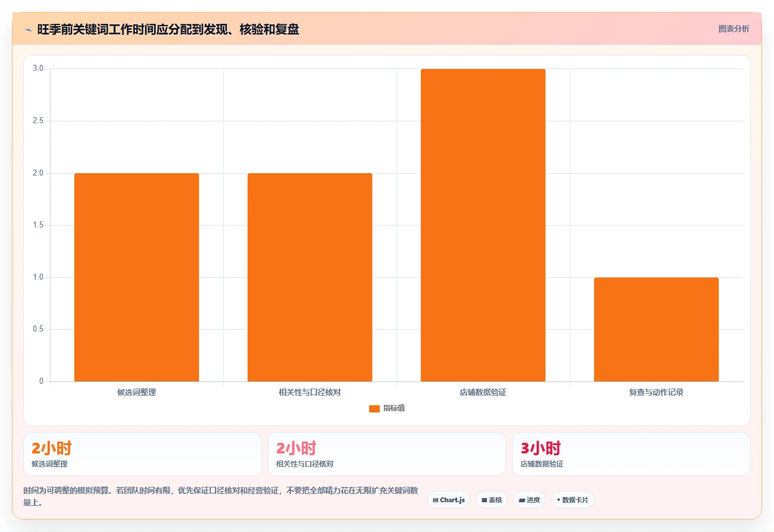Toggle the 指标值 legend color swatch
Viewport: 774px width, 532px height.
tap(374, 408)
